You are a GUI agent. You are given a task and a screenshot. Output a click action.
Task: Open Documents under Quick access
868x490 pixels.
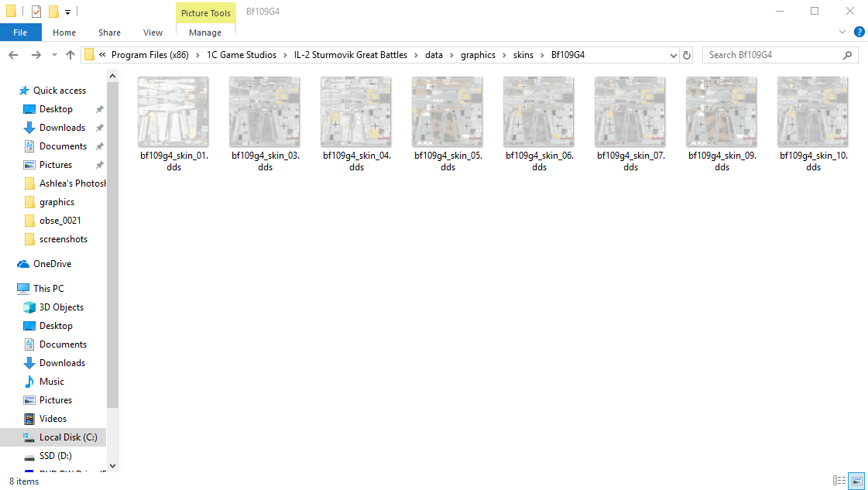pos(63,146)
